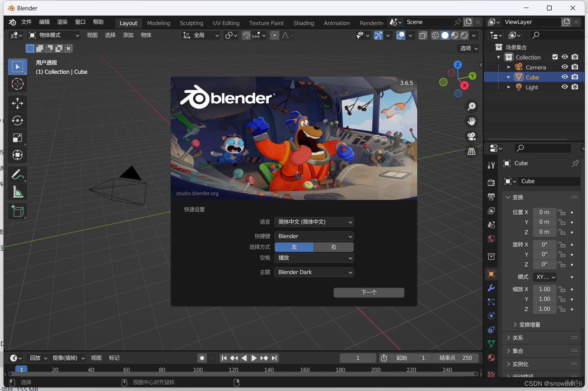The image size is (588, 391).
Task: Open the View Layer properties tab
Action: (491, 211)
